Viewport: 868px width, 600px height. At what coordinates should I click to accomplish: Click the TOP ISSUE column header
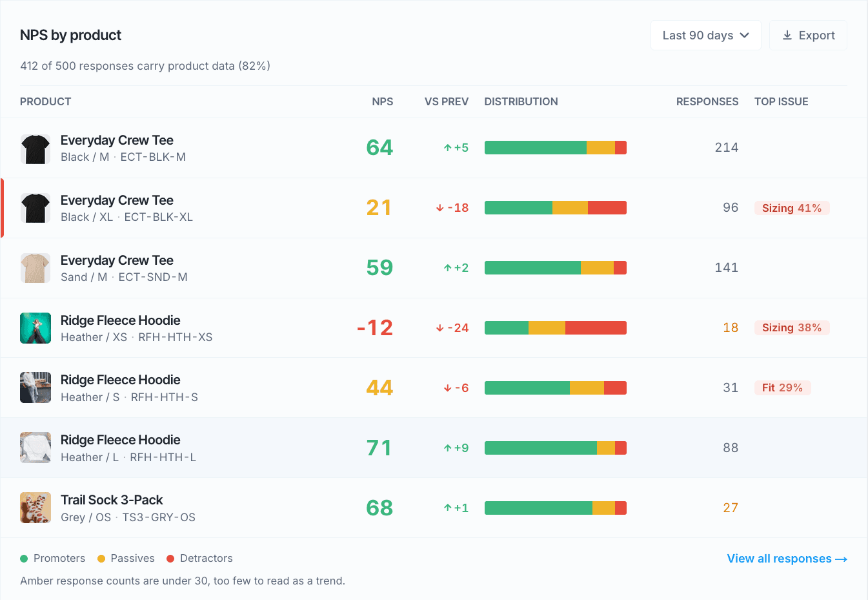coord(782,101)
